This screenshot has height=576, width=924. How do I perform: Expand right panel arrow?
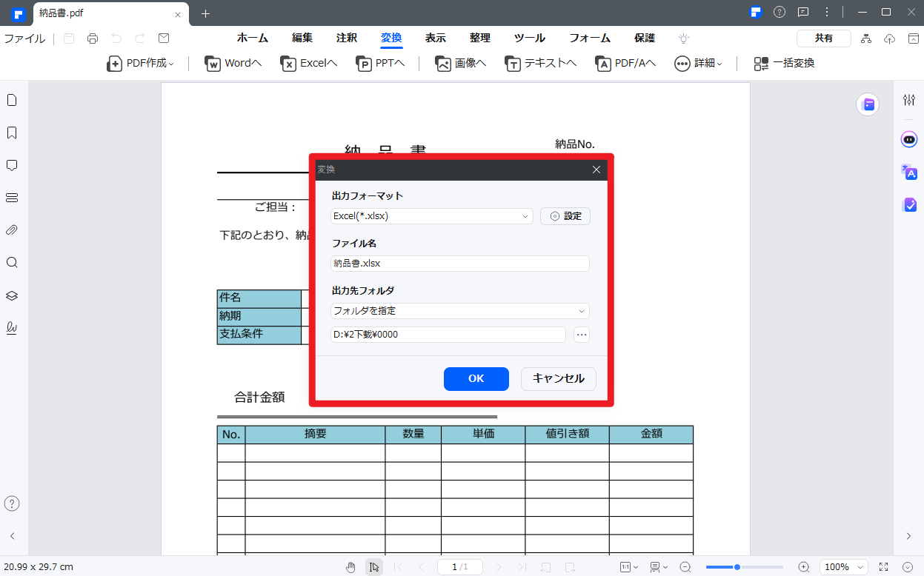909,536
